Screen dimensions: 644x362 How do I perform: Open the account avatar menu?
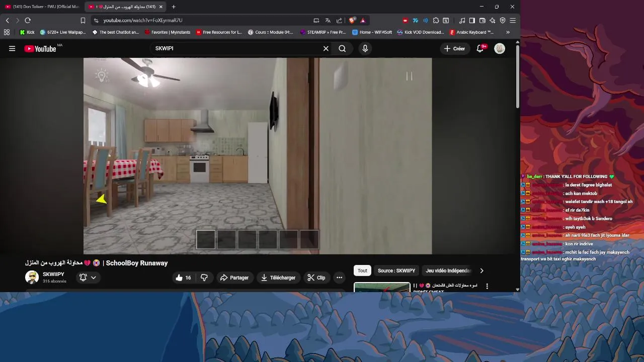500,48
